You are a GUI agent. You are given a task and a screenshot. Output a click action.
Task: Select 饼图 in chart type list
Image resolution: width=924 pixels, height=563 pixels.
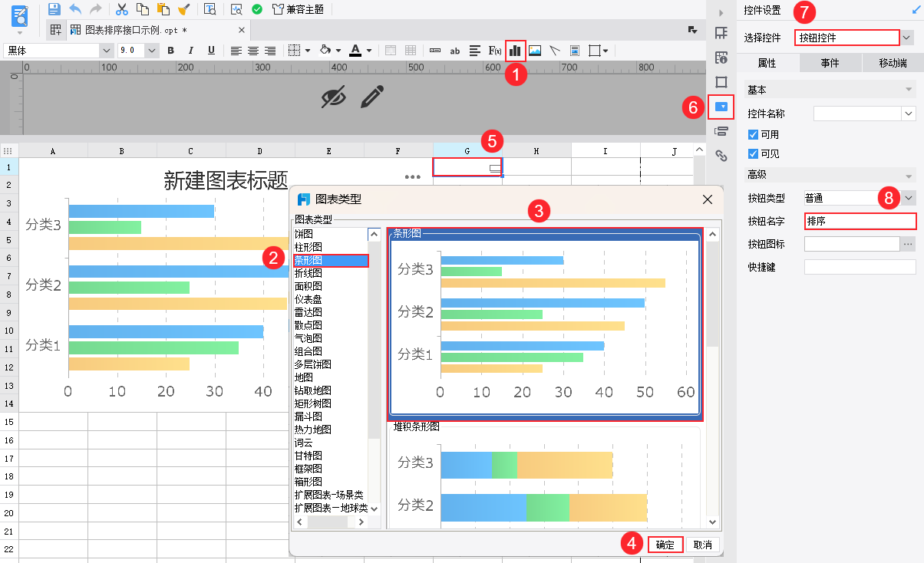[x=303, y=234]
